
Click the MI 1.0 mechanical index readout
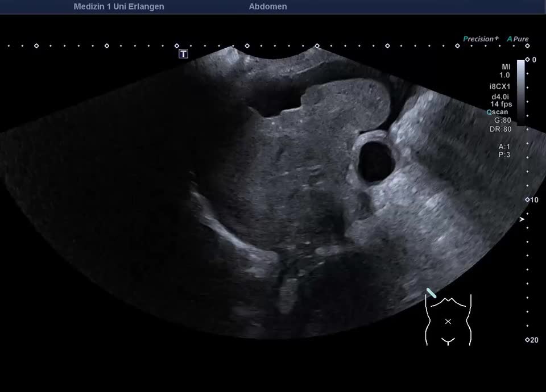pos(504,71)
